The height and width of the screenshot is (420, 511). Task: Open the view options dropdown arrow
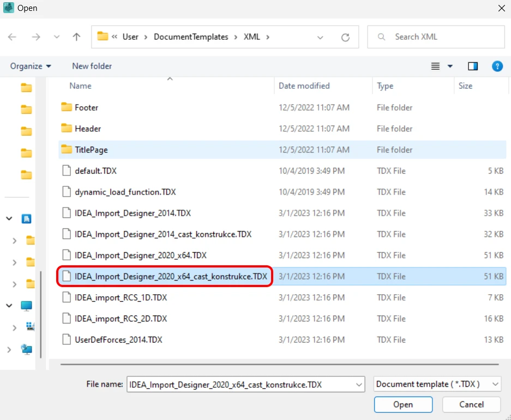point(450,66)
